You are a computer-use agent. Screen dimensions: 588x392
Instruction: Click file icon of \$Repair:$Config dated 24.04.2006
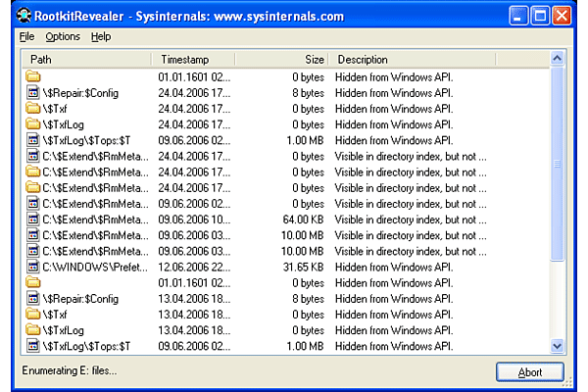click(x=33, y=93)
